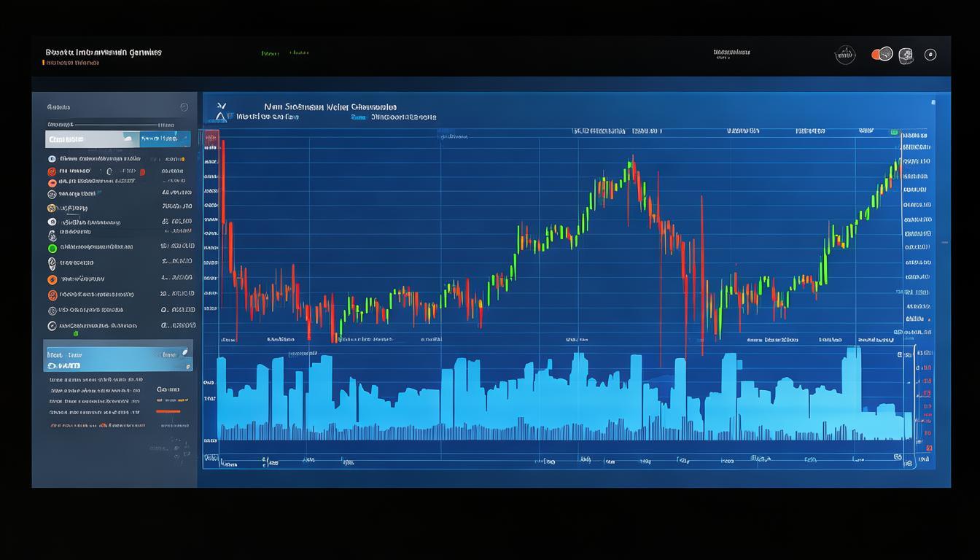Open the cloud-icon dropdown in the grey sidebar tab
The width and height of the screenshot is (980, 560).
point(128,139)
